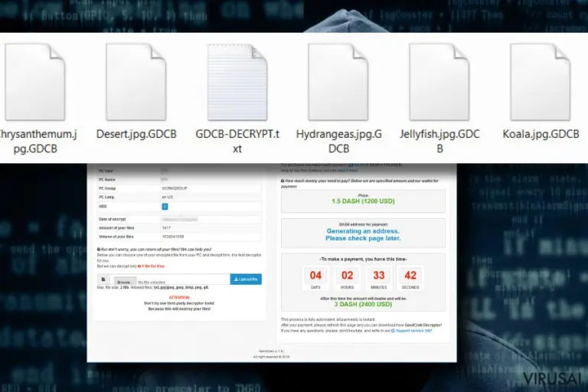Click the 42 seconds countdown box
Image resolution: width=588 pixels, height=392 pixels.
(410, 279)
